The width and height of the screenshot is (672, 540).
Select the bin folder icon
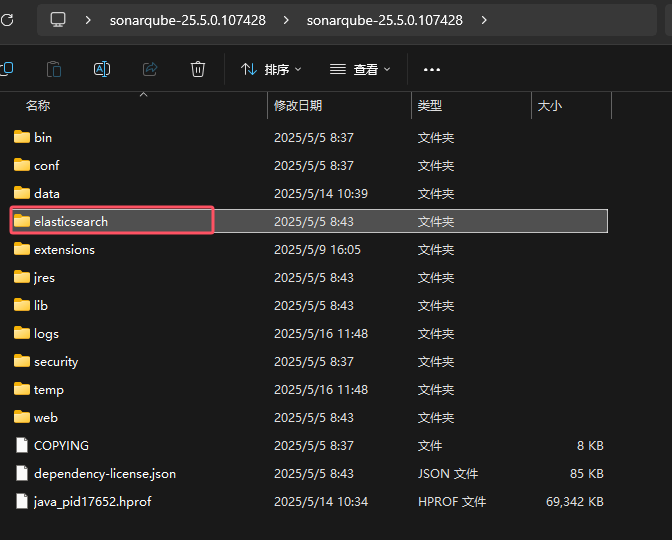pyautogui.click(x=22, y=137)
